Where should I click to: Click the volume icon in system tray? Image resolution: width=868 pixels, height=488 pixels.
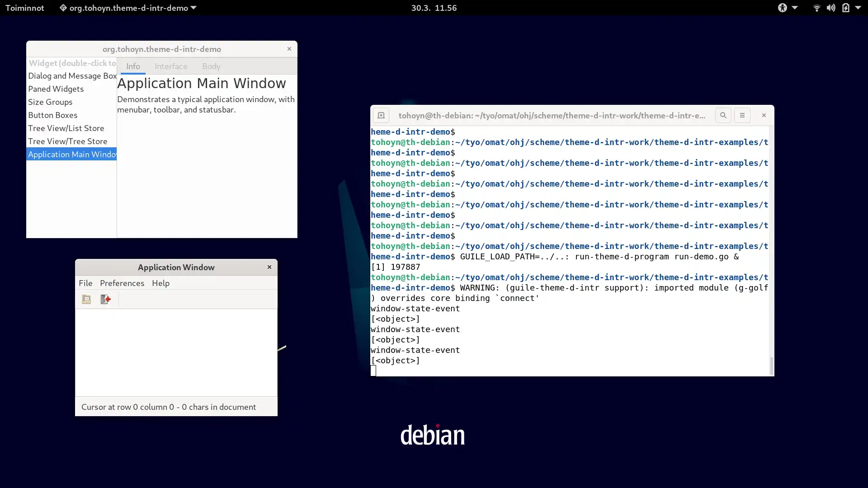(x=830, y=8)
